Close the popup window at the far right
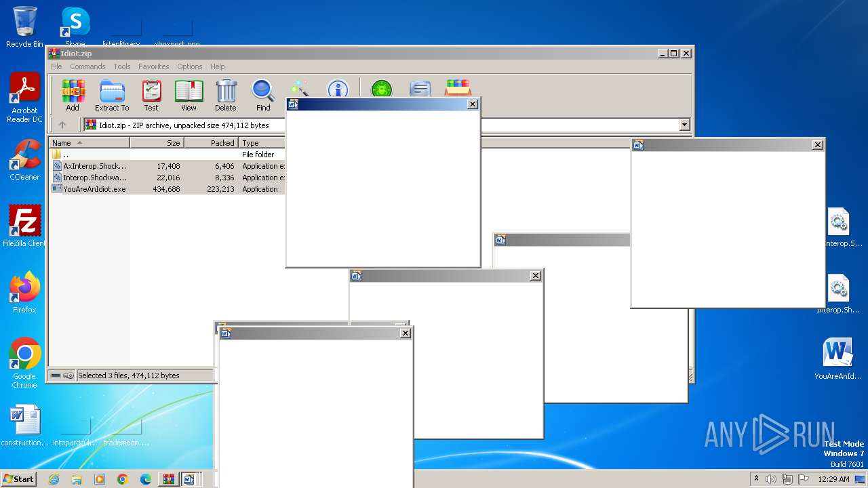 coord(818,144)
